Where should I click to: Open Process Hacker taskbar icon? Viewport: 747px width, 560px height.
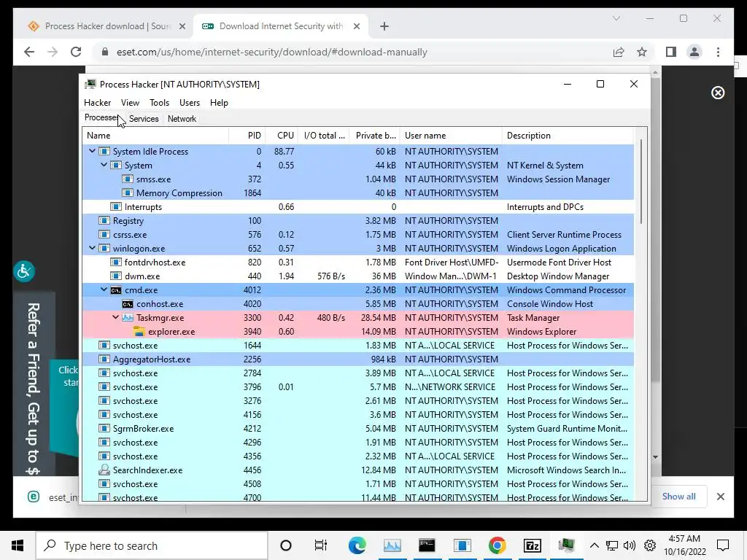coord(566,545)
